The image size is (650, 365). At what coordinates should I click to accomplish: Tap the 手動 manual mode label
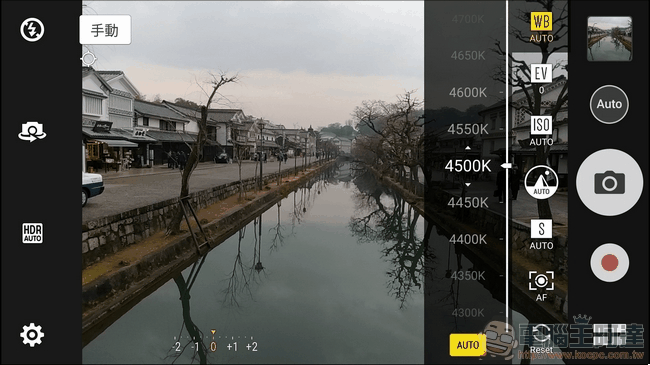click(105, 30)
